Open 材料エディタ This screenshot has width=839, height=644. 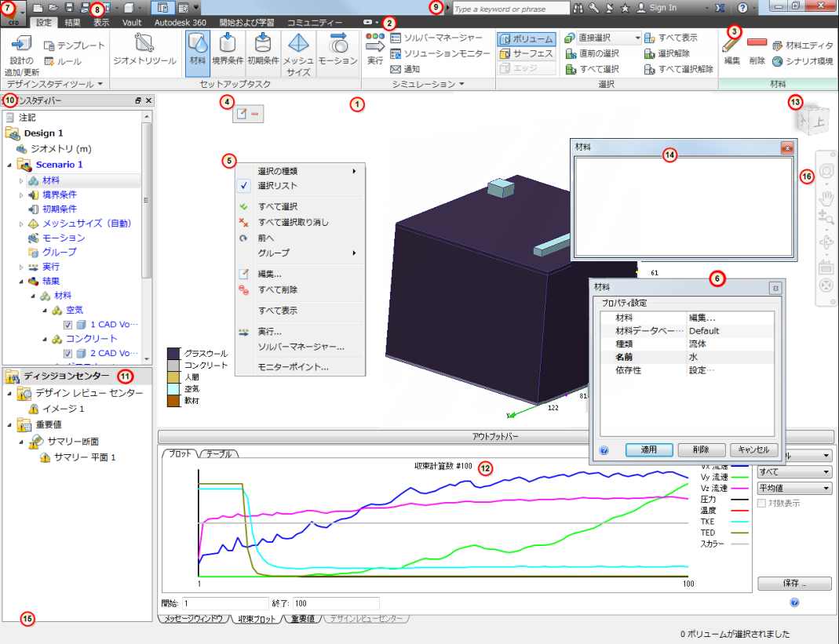[803, 45]
